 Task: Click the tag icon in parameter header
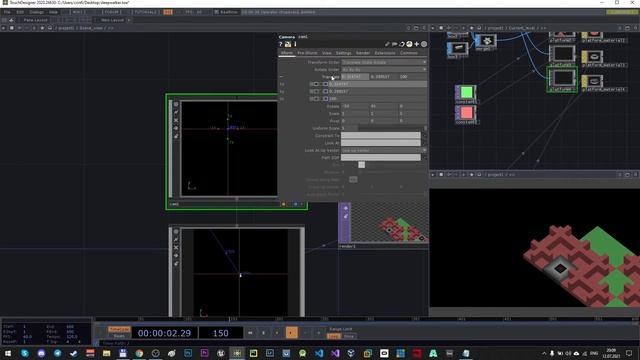394,44
